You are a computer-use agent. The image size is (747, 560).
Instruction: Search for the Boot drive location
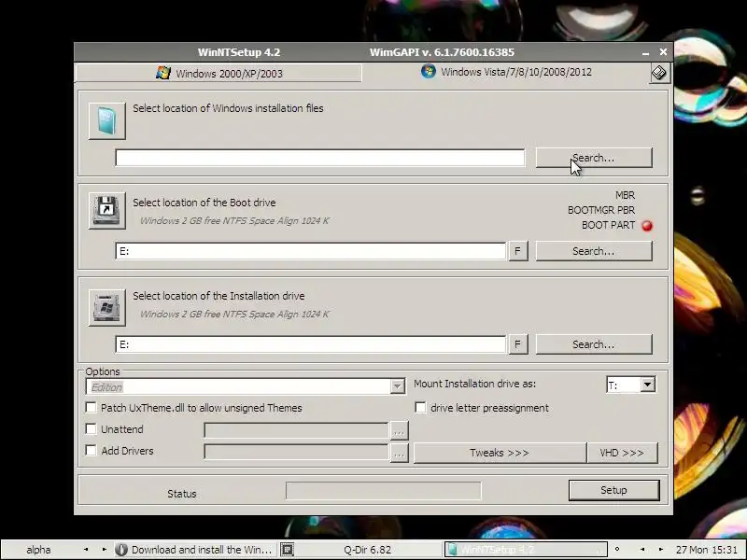pyautogui.click(x=594, y=251)
